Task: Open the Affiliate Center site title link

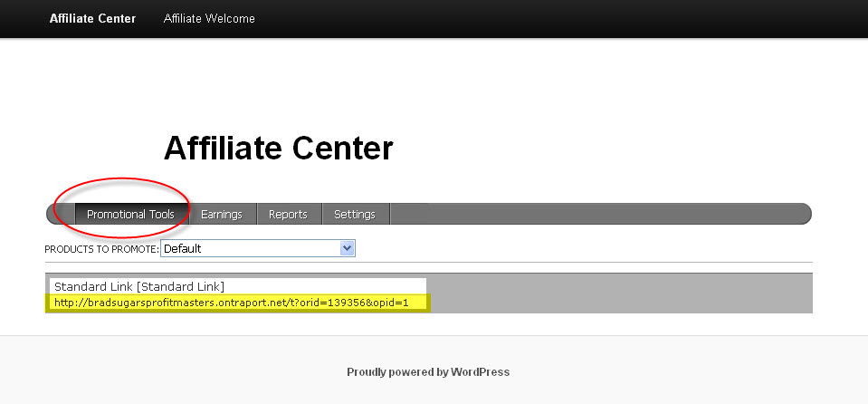Action: click(x=92, y=18)
